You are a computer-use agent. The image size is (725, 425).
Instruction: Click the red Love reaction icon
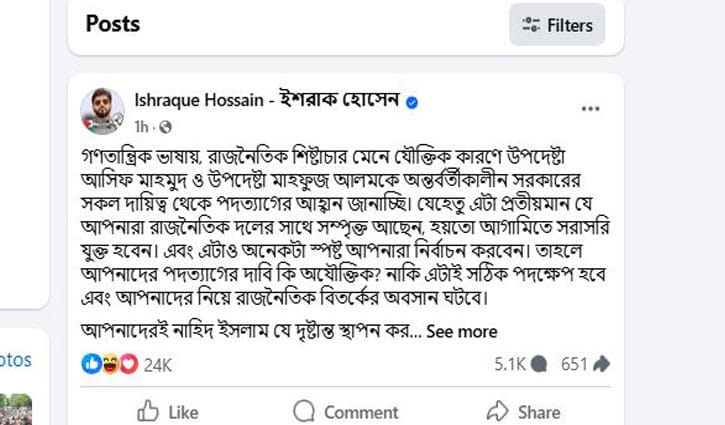click(x=126, y=365)
